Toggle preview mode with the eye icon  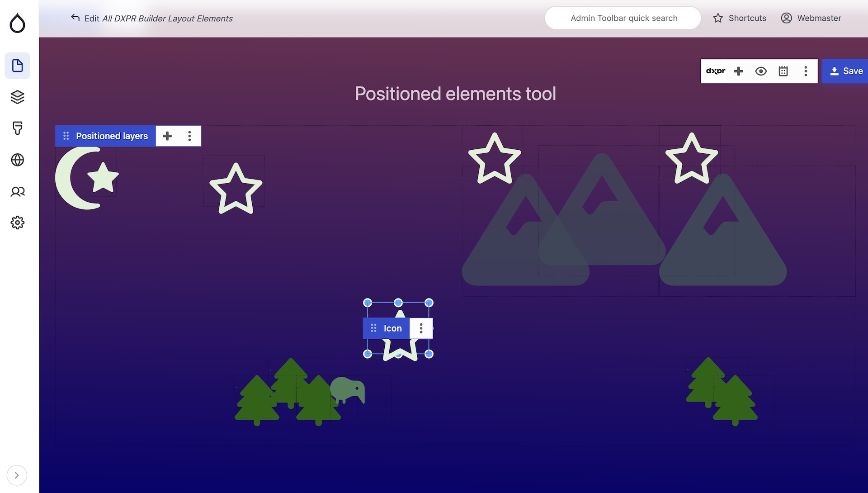point(761,71)
